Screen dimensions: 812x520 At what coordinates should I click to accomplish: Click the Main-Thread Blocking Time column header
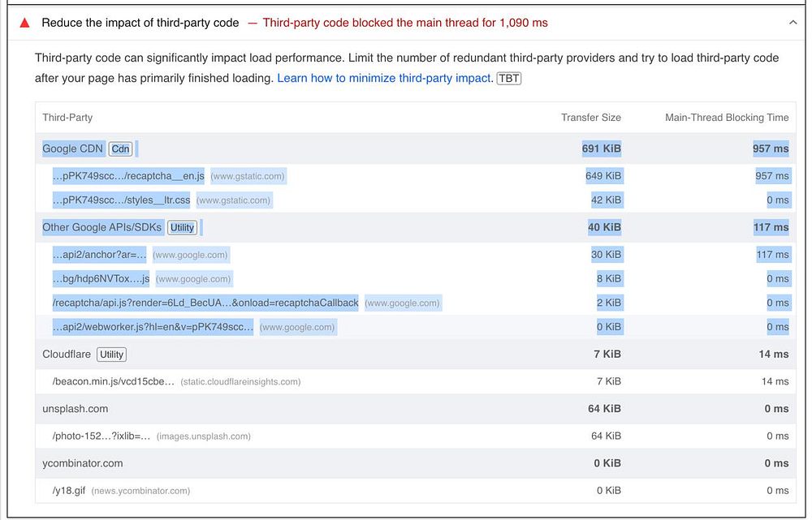click(x=726, y=118)
